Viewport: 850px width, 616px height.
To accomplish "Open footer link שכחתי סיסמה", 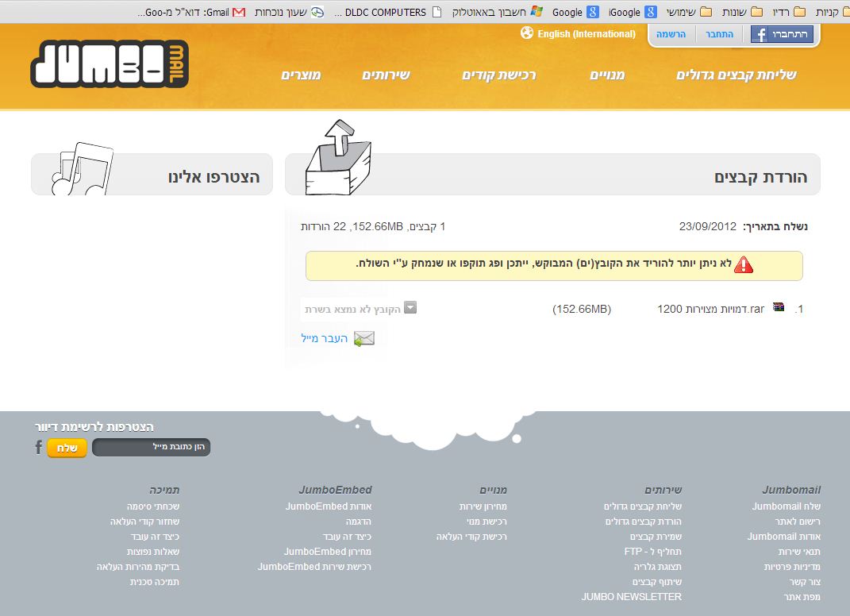I will pyautogui.click(x=153, y=506).
